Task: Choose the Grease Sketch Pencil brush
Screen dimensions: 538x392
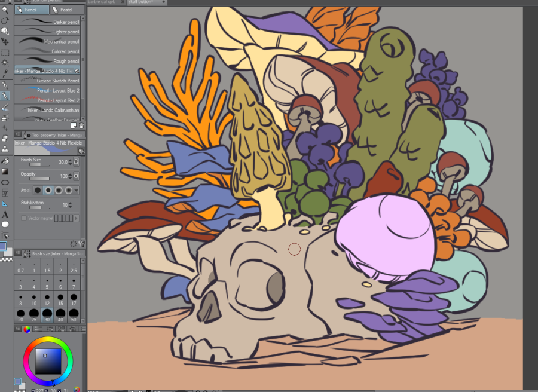Action: pyautogui.click(x=48, y=81)
